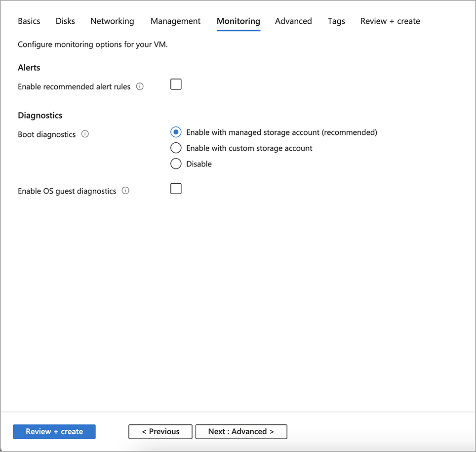Show info for OS guest diagnostics
Screen dimensions: 476x452
[x=125, y=191]
